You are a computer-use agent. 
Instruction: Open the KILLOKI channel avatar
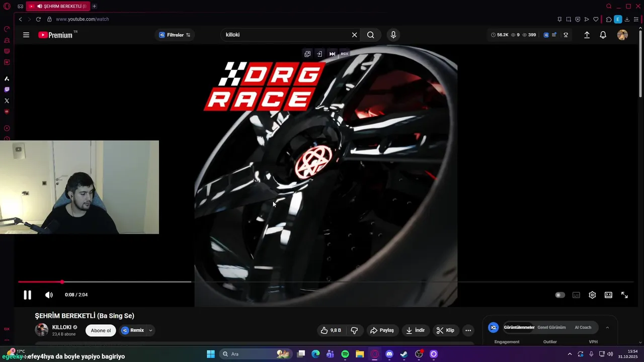coord(42,330)
